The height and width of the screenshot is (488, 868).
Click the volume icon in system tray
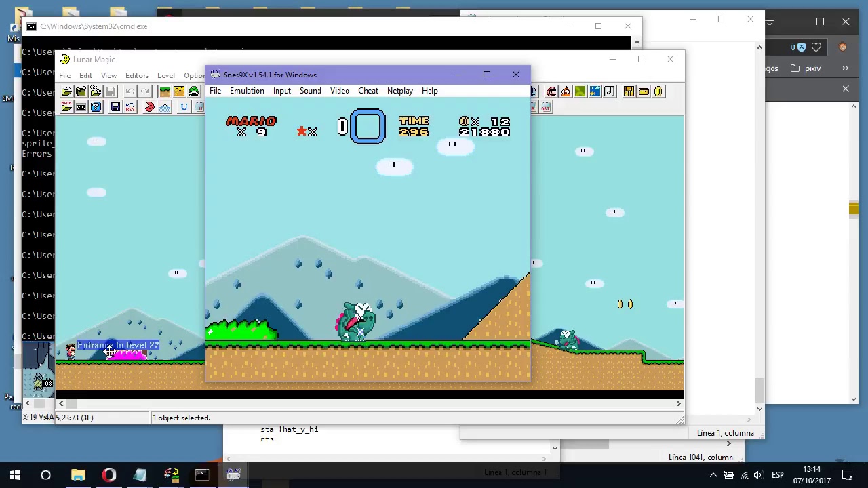pos(758,475)
